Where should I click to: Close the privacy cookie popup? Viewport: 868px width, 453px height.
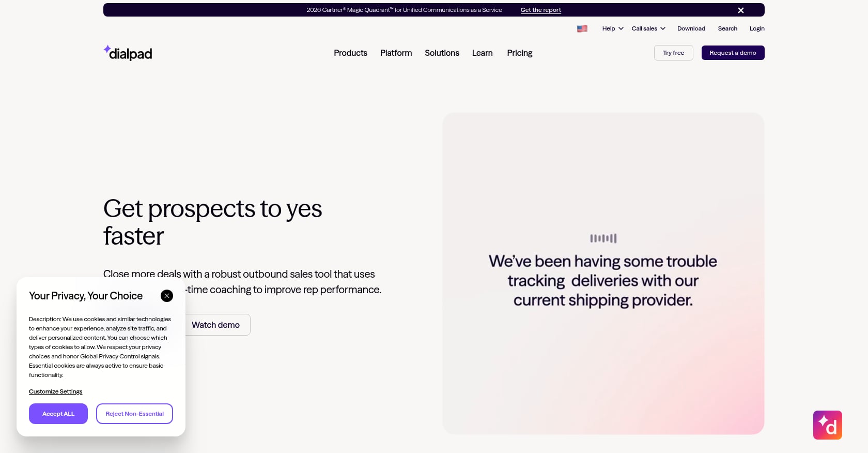pos(167,296)
